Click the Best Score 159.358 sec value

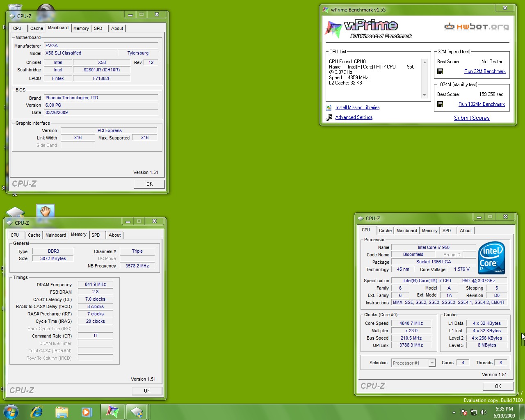coord(491,94)
